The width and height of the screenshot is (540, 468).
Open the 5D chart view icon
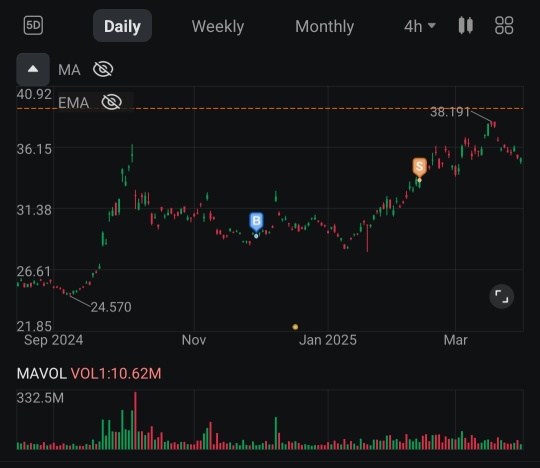pos(33,25)
